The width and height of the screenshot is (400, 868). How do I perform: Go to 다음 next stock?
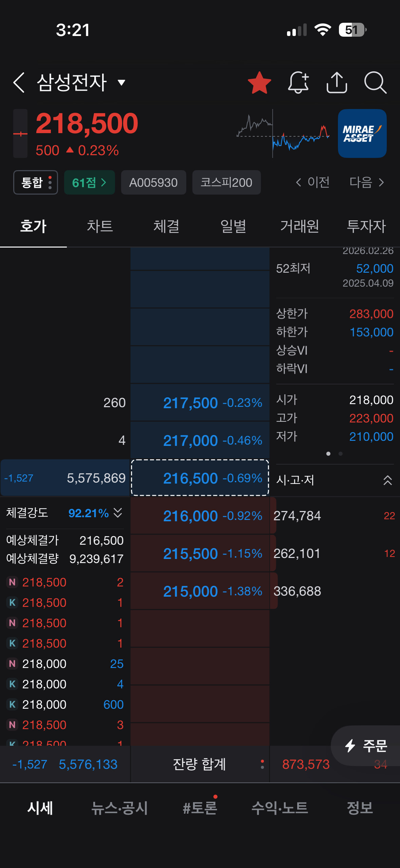[367, 182]
